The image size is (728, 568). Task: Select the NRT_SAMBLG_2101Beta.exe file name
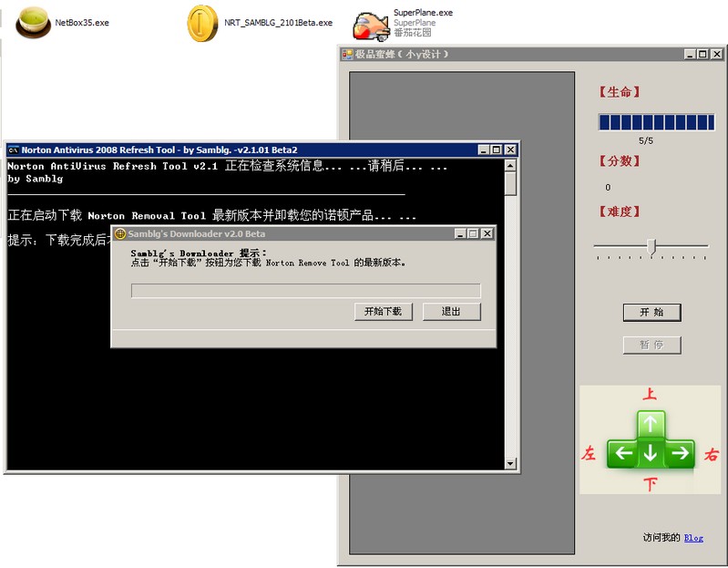278,23
